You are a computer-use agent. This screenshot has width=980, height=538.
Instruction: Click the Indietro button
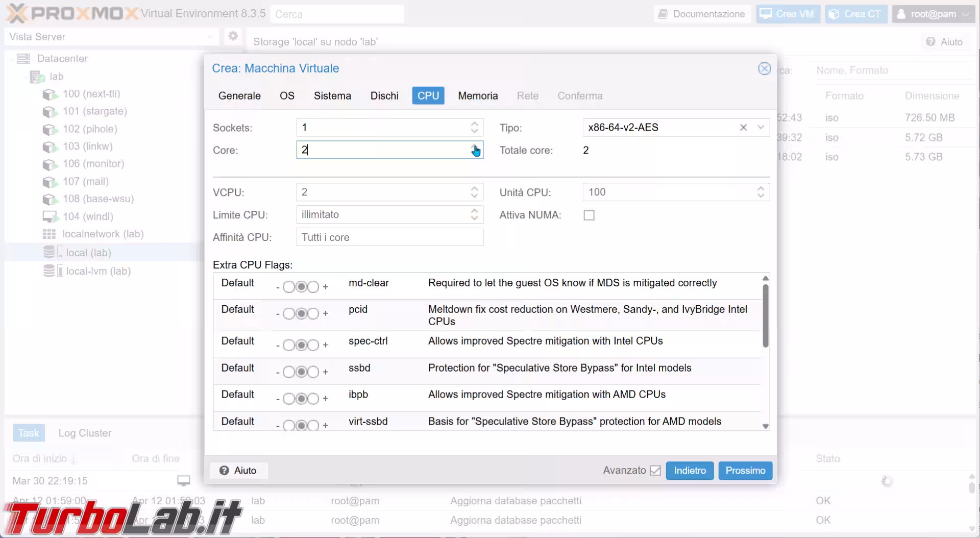pos(690,471)
